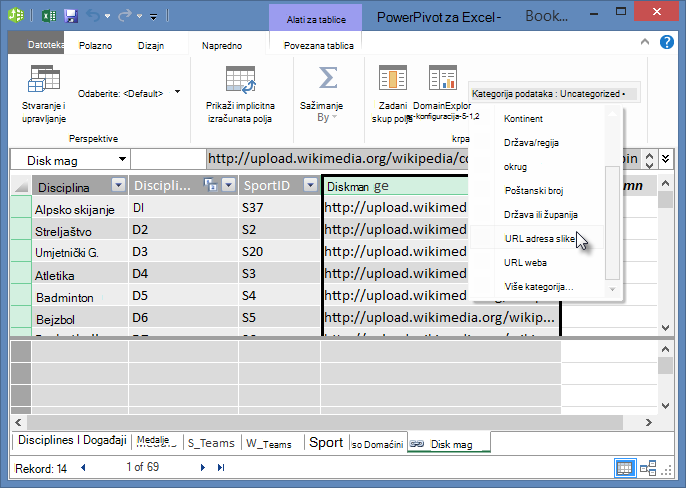Click the PowerPivot app icon in title bar
686x488 pixels.
pyautogui.click(x=16, y=15)
